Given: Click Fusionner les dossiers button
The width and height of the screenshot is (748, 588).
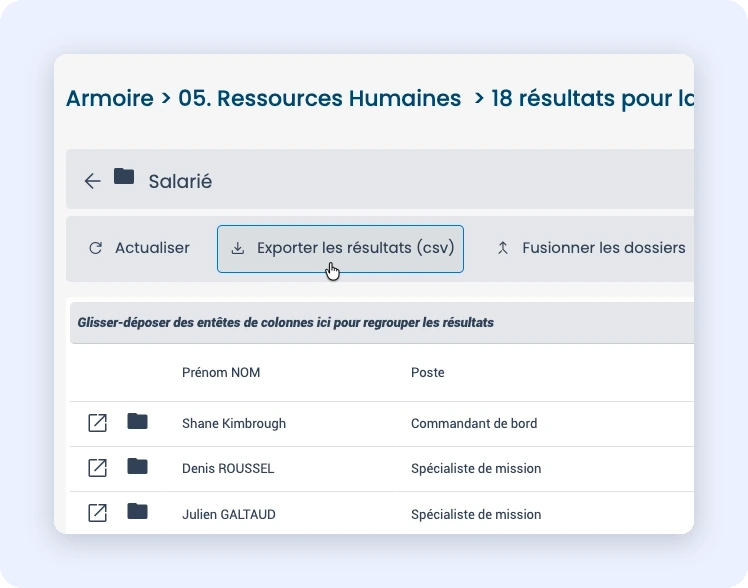Looking at the screenshot, I should click(x=591, y=248).
